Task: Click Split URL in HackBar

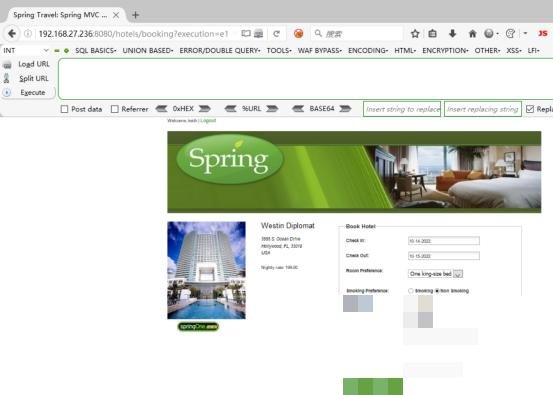Action: (34, 78)
